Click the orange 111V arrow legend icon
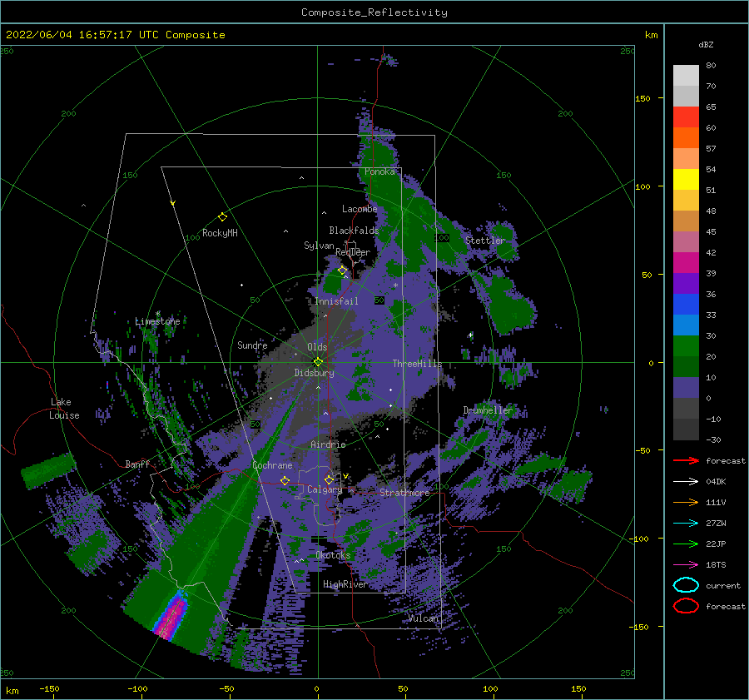 coord(686,502)
